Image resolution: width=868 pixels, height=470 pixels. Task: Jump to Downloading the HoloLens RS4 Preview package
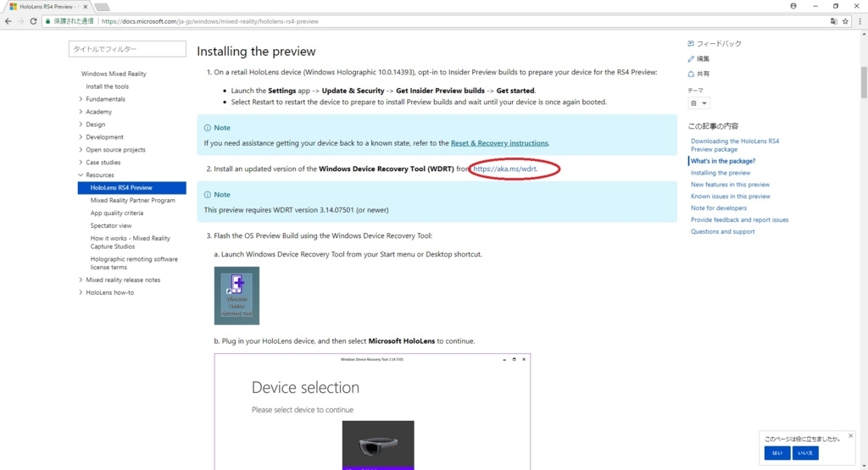[x=735, y=145]
